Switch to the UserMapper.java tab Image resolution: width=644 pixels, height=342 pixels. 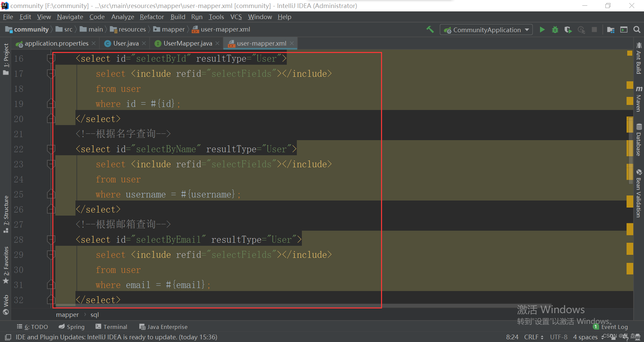pos(187,43)
